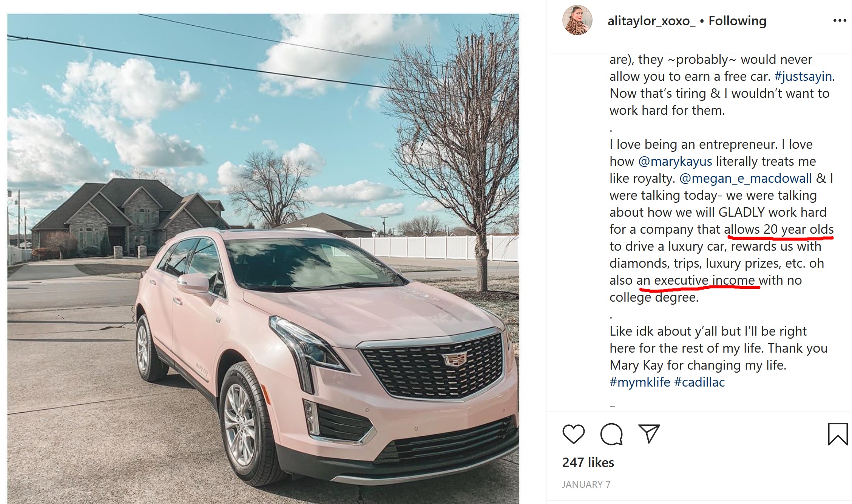Share the post via paper plane icon
Viewport: 852px width, 504px height.
[649, 433]
